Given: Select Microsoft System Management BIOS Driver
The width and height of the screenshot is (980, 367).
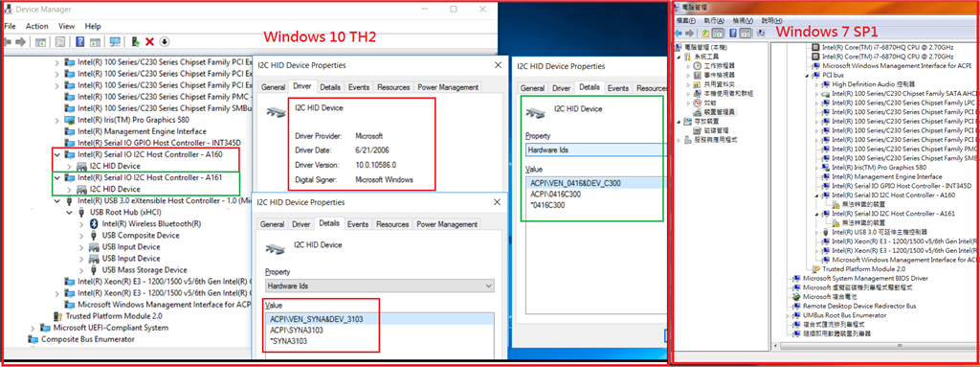Looking at the screenshot, I should (865, 278).
